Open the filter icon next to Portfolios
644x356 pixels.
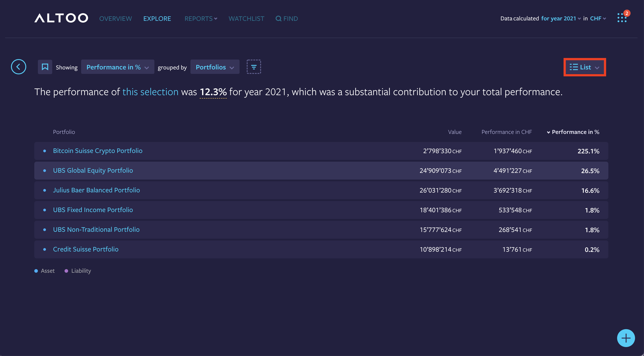[x=254, y=67]
